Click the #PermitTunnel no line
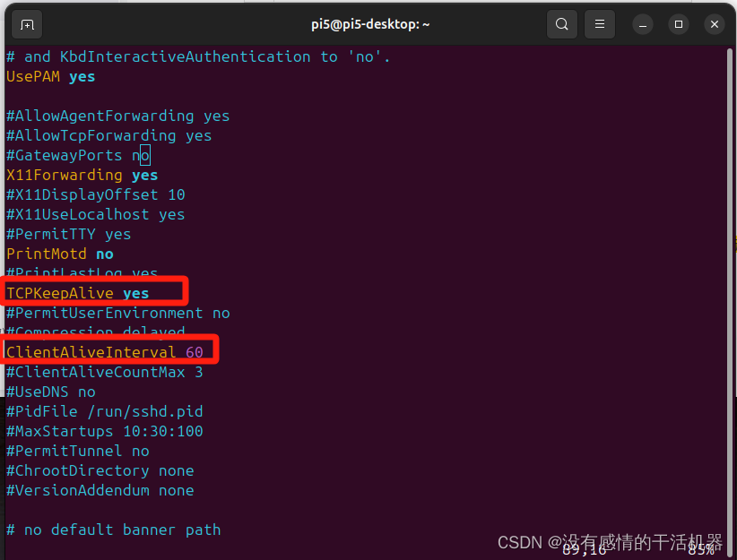This screenshot has width=737, height=560. 76,451
